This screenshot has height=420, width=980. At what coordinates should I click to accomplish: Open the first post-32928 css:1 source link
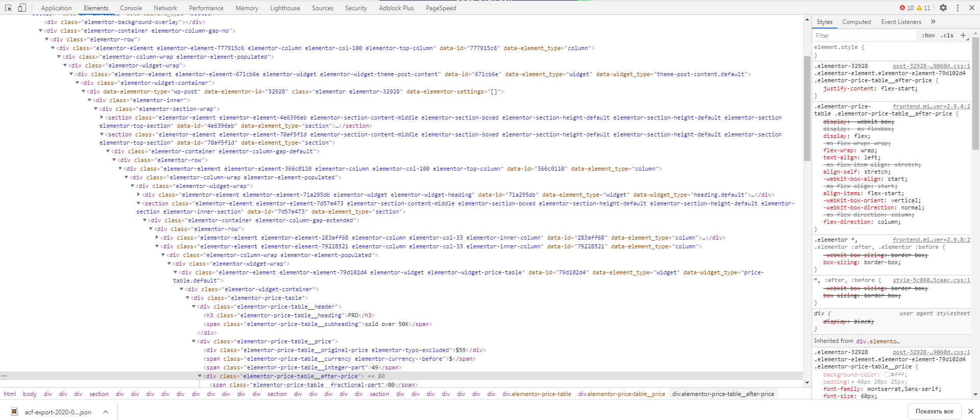932,66
